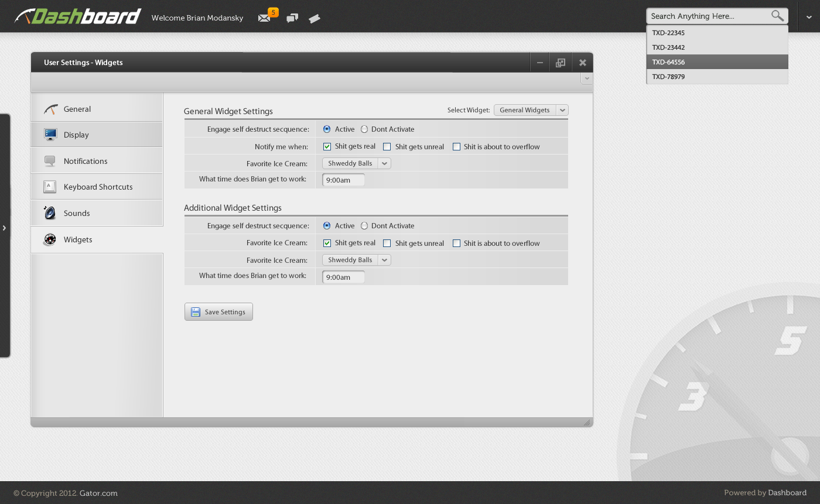820x504 pixels.
Task: Choose search suggestion TXD-23442
Action: [x=717, y=47]
